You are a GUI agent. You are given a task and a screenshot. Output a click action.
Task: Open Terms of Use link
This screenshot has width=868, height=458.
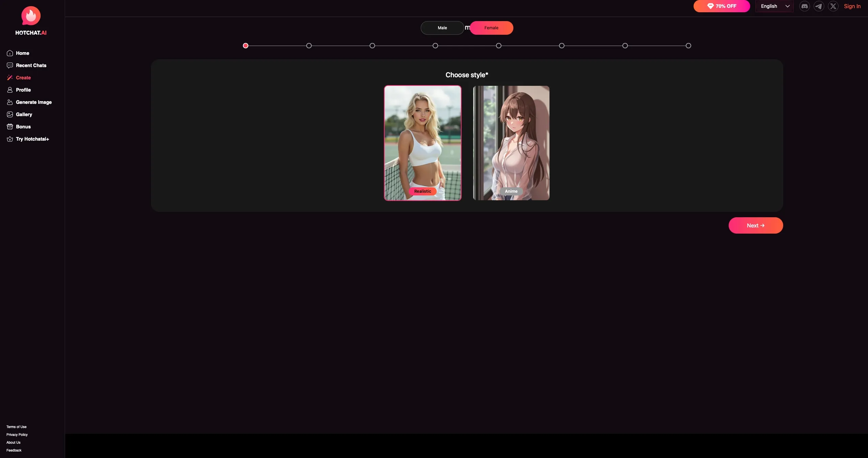click(x=16, y=427)
